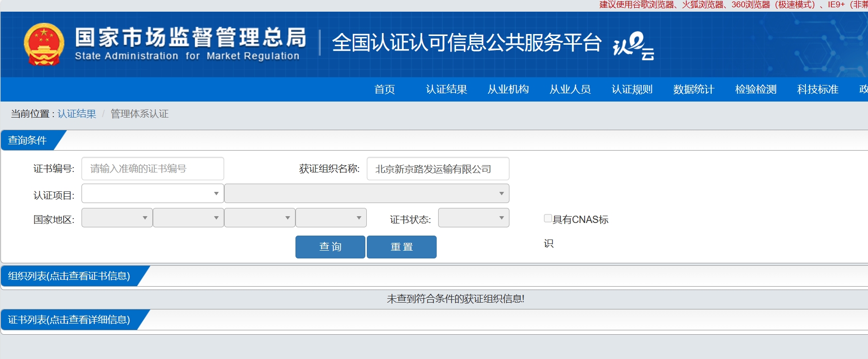Open the fourth 国家地区 dropdown
The image size is (868, 359).
(331, 218)
